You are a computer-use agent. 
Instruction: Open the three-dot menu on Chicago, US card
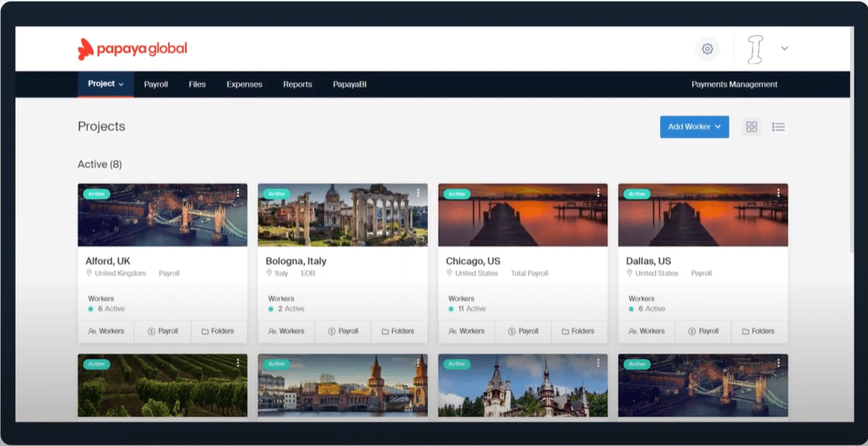click(x=598, y=193)
